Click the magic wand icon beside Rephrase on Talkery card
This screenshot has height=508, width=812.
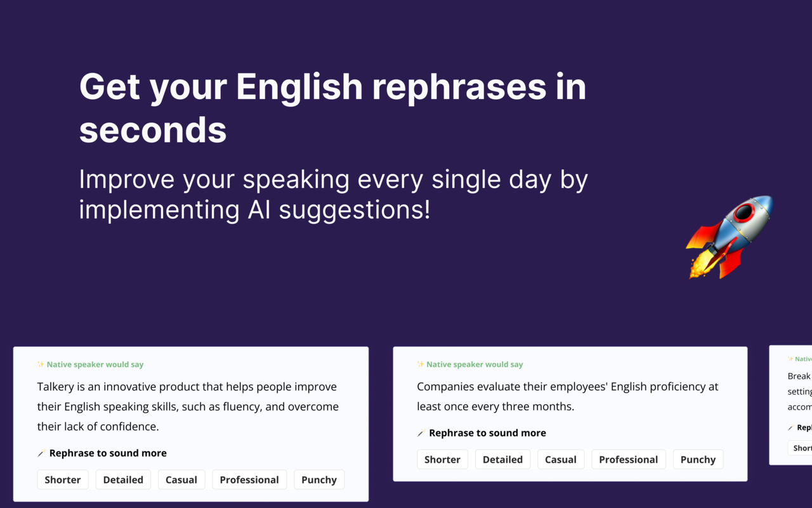coord(41,453)
